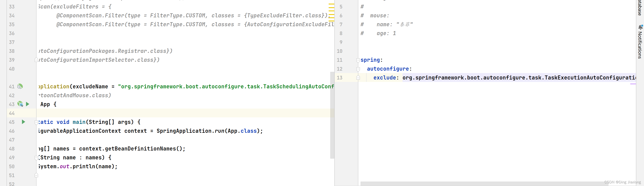The height and width of the screenshot is (186, 644).
Task: Click the 'exclude' key in the YAML
Action: point(385,78)
